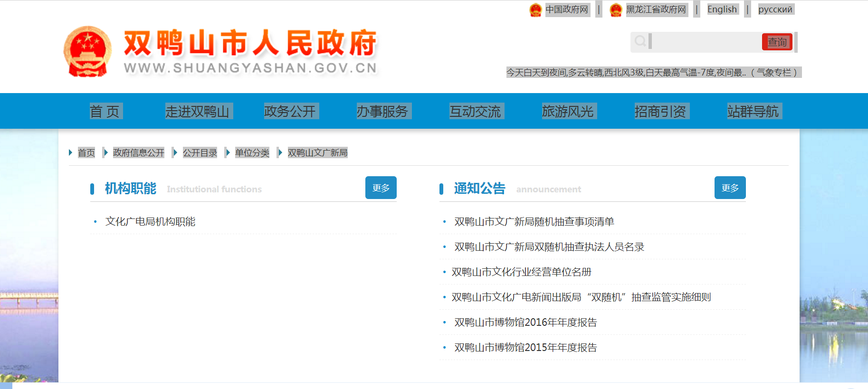
Task: Open 双鸭山市博物馆2016年年度报告 announcement
Action: 525,322
